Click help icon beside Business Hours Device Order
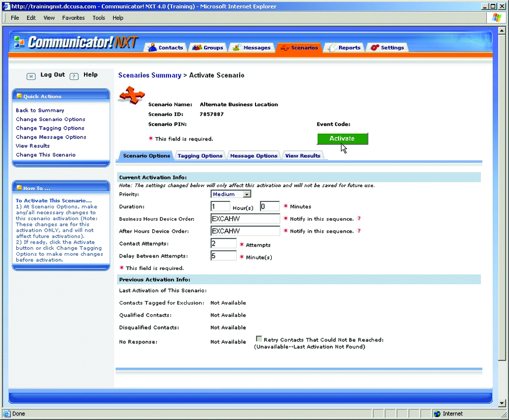The width and height of the screenshot is (509, 420). (359, 219)
